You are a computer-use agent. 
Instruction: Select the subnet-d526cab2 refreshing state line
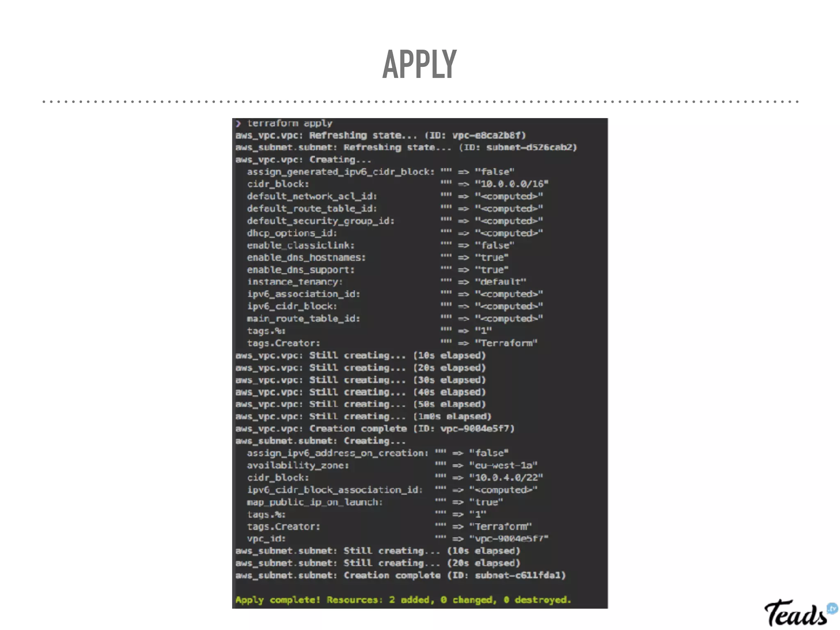coord(406,147)
